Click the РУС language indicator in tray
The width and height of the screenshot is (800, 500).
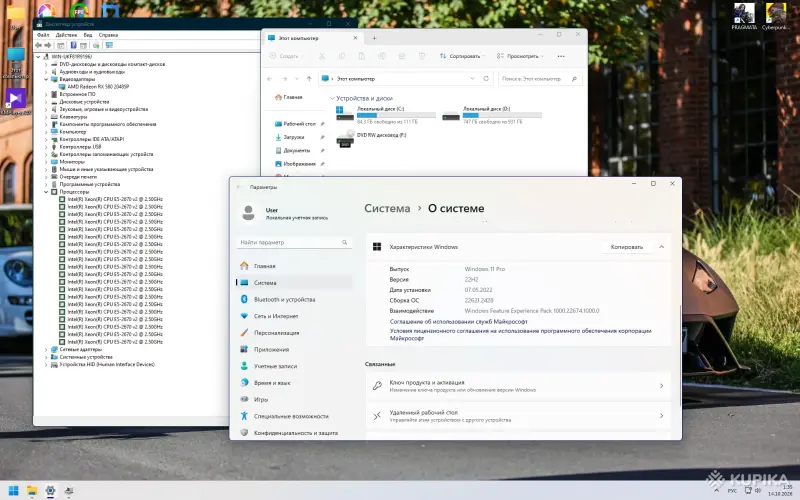(732, 491)
